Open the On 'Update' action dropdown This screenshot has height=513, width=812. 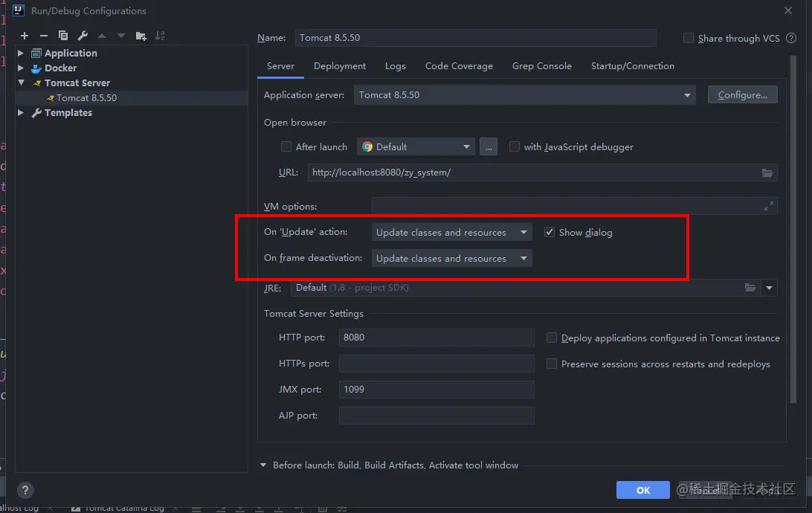coord(451,233)
